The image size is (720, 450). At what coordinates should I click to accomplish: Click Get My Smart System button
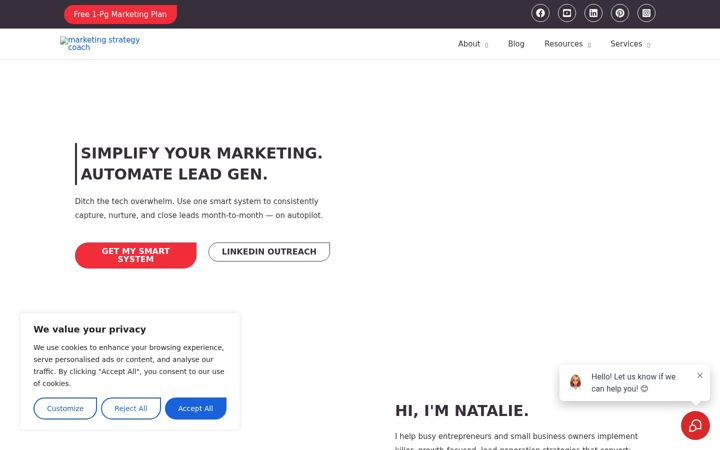tap(135, 255)
